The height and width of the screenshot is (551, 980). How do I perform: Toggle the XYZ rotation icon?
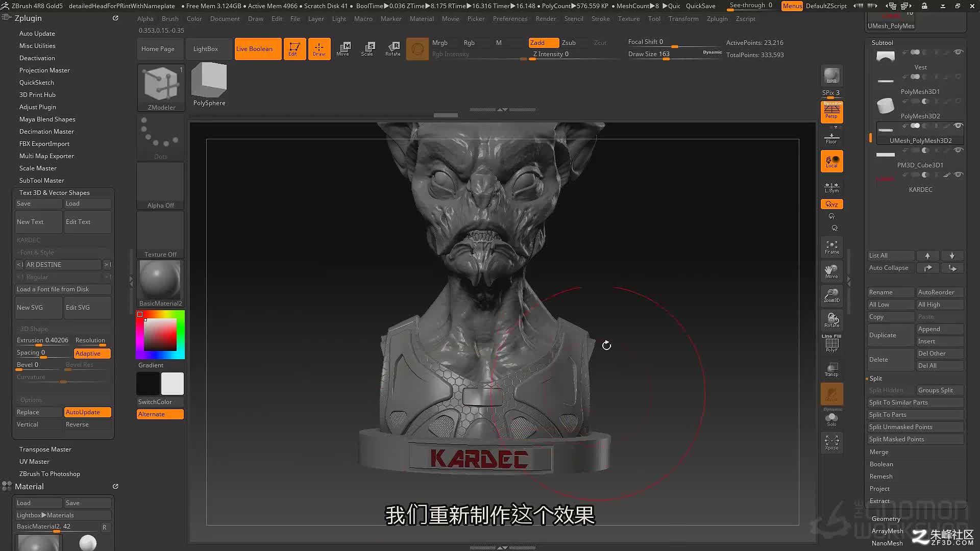click(x=831, y=204)
